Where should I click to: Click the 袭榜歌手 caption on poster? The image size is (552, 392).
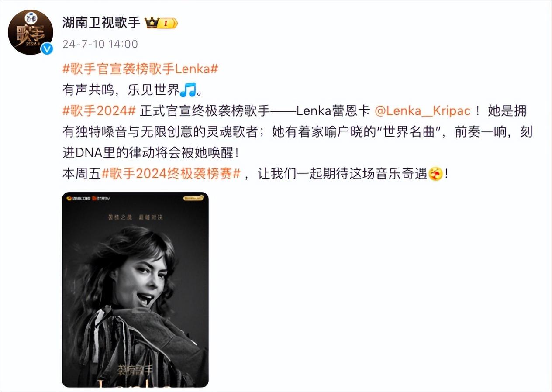point(135,371)
